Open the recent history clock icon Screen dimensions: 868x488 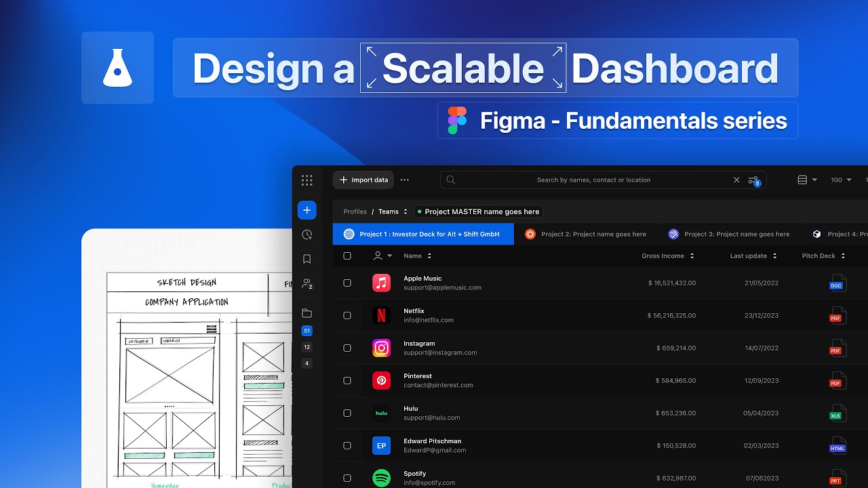click(x=307, y=235)
